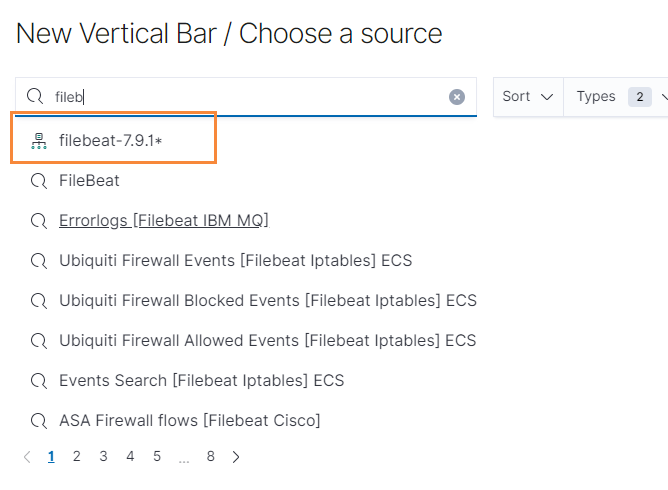
Task: Click the index pattern icon beside filebeat-7.9.1*
Action: pos(39,141)
